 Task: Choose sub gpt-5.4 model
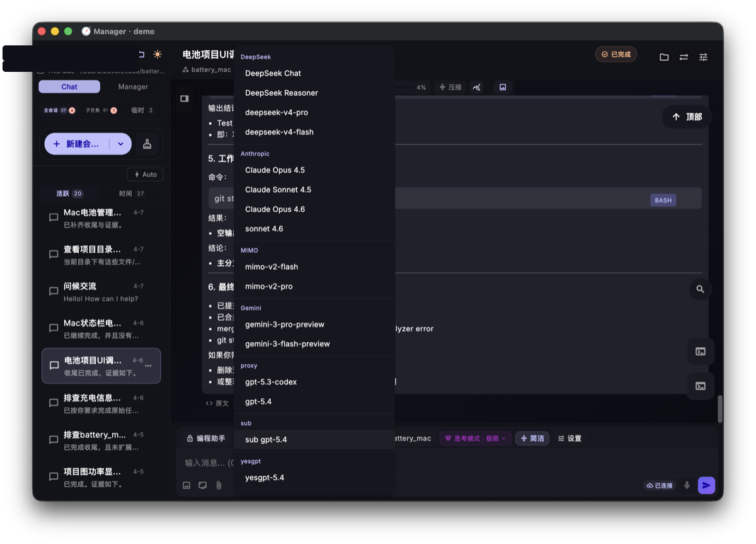pyautogui.click(x=314, y=439)
